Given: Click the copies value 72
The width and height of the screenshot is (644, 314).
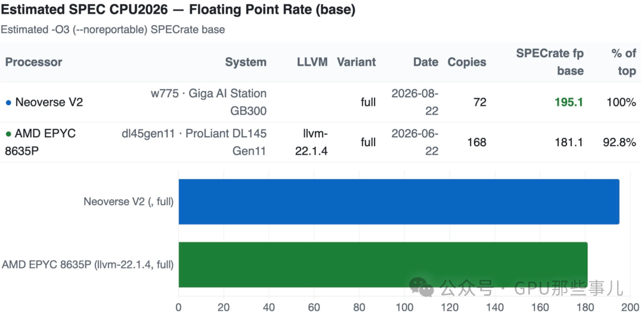Looking at the screenshot, I should (479, 102).
